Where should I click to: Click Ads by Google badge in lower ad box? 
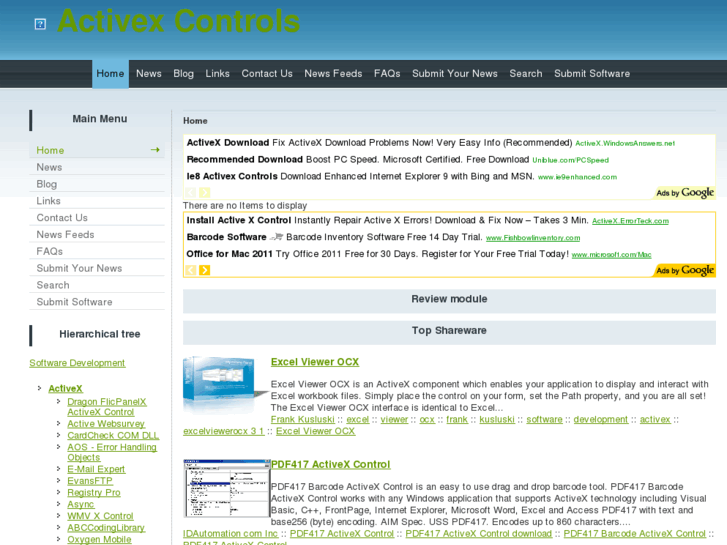click(x=685, y=270)
